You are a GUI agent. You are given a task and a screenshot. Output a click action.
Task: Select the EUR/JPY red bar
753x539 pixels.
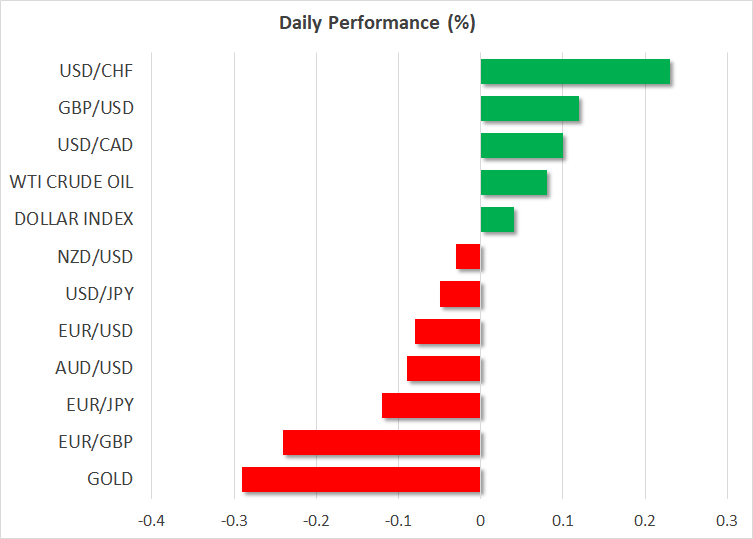pos(431,405)
